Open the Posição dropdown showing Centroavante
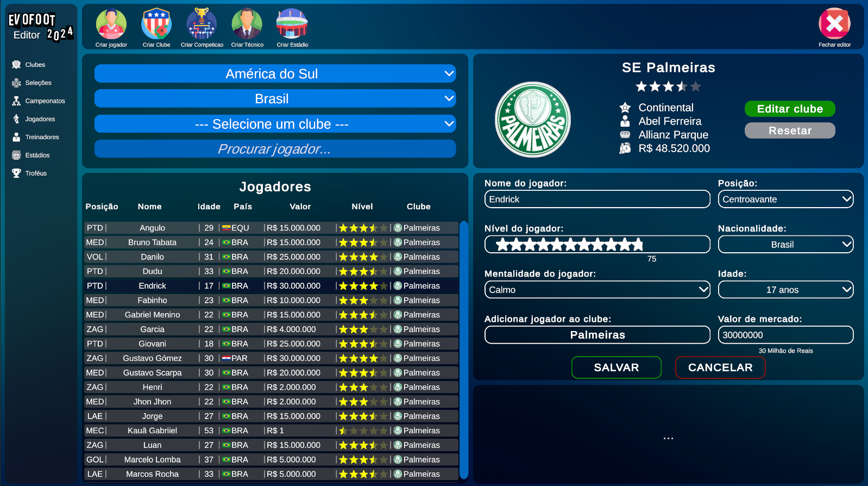Image resolution: width=868 pixels, height=486 pixels. pyautogui.click(x=785, y=199)
